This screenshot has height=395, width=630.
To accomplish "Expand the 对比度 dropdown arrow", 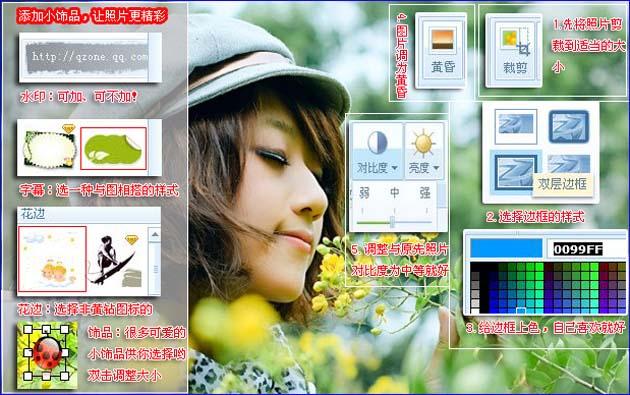I will [395, 168].
